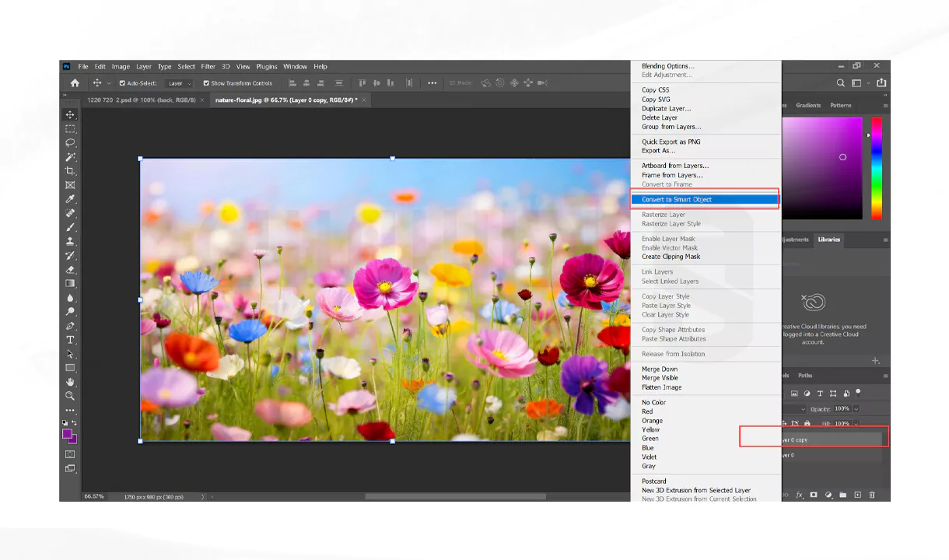The width and height of the screenshot is (949, 560).
Task: Select the Magic Wand tool
Action: coord(70,157)
